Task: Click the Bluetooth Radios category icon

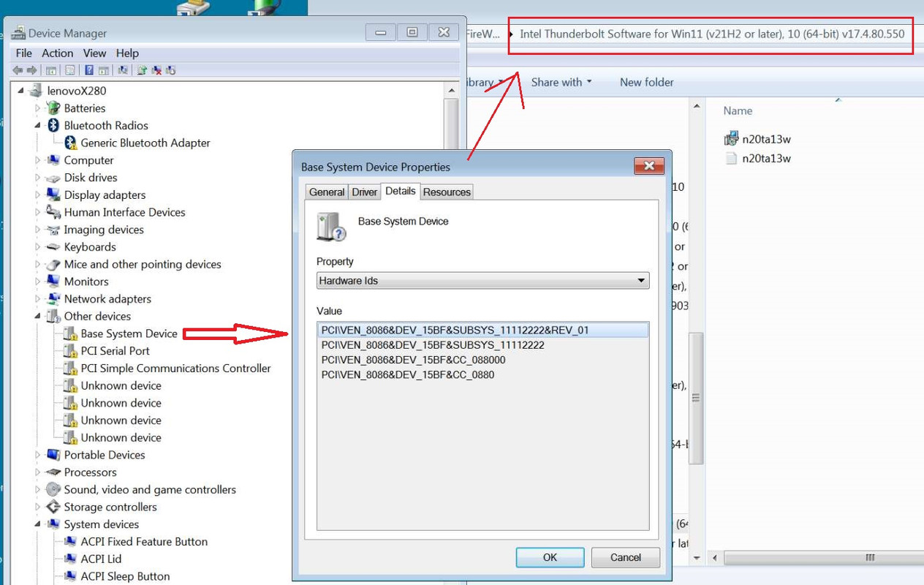Action: click(x=53, y=126)
